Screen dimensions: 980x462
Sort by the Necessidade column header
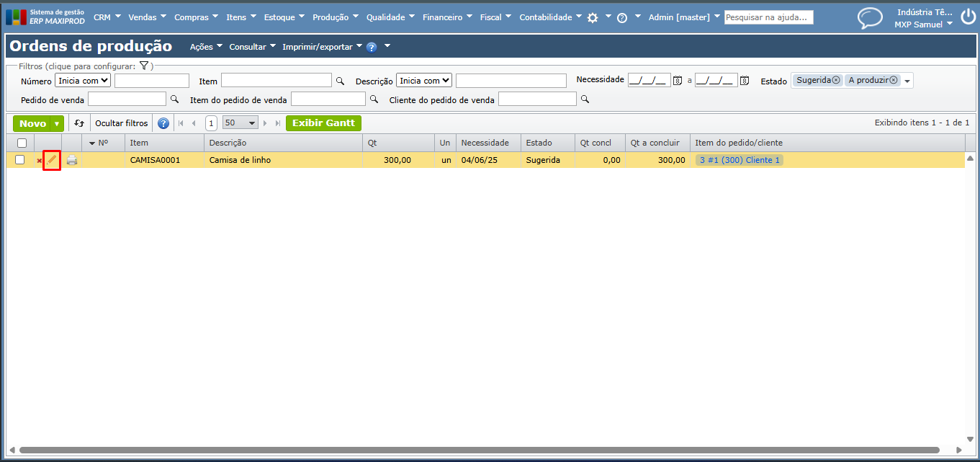[x=488, y=143]
